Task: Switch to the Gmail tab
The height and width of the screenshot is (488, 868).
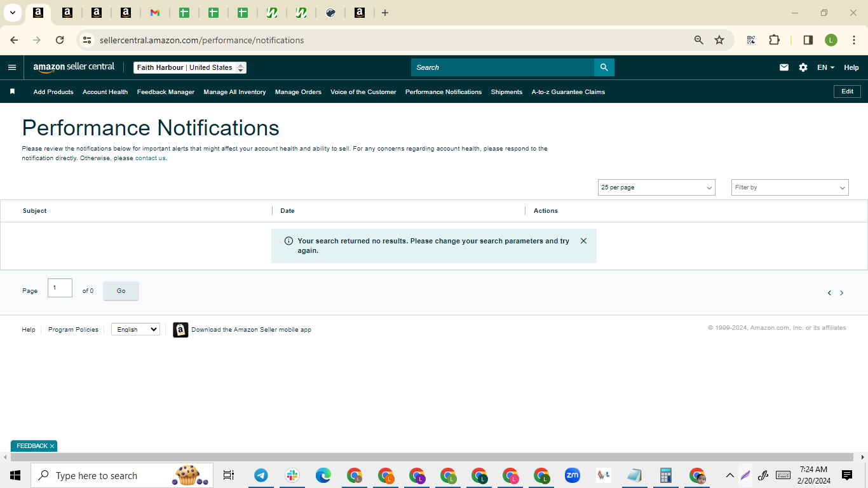Action: point(155,13)
